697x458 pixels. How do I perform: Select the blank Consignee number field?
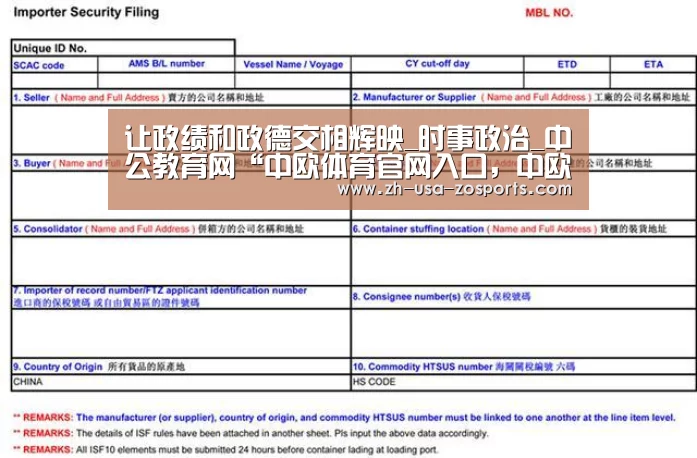524,333
